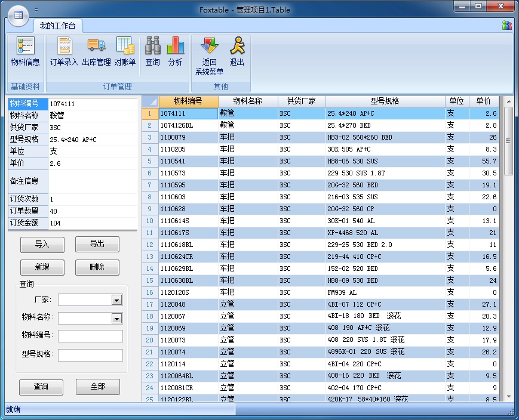Click the 型号规格 column header

[385, 101]
